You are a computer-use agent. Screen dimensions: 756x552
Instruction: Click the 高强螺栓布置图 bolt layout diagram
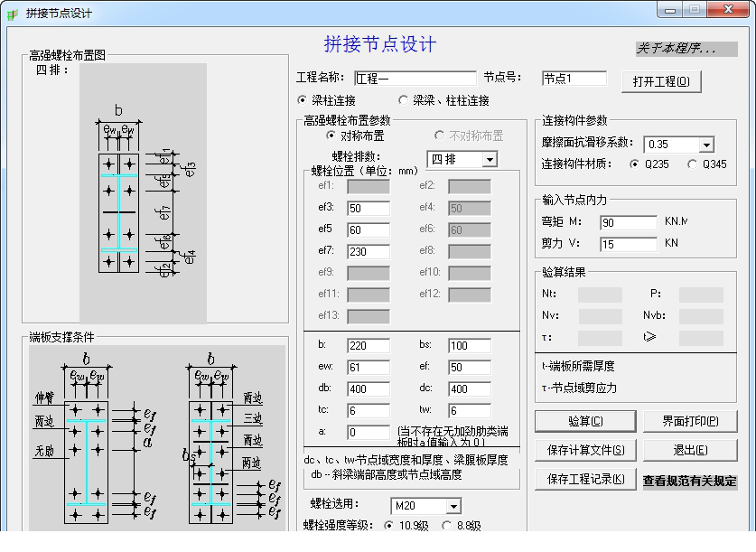tap(144, 192)
